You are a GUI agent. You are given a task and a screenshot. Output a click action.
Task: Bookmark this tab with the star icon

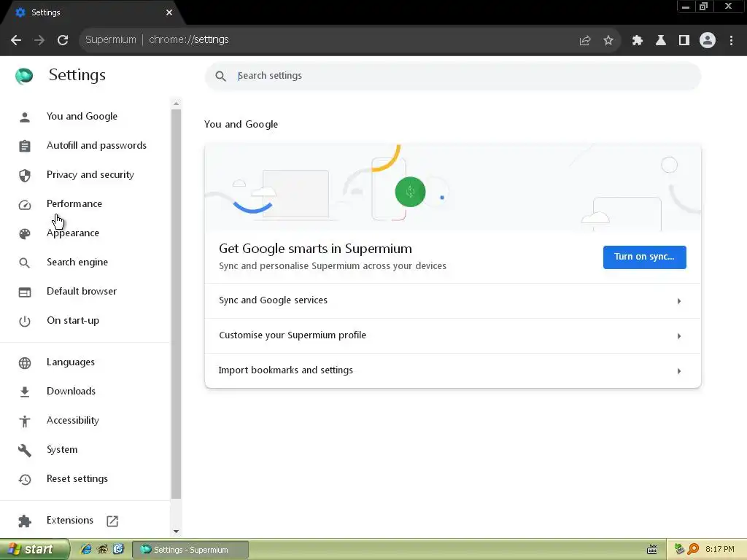click(x=608, y=40)
